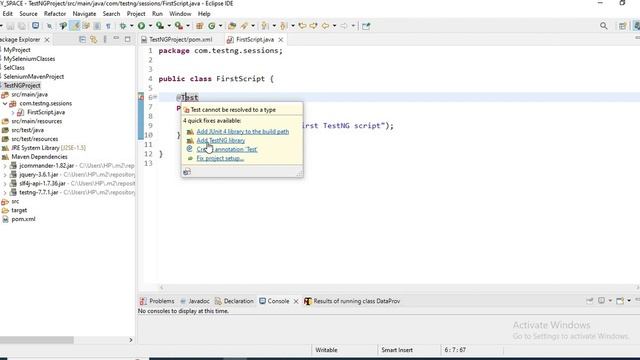Expand testng-7.7.1.jar node
The height and width of the screenshot is (360, 640).
pyautogui.click(x=5, y=193)
